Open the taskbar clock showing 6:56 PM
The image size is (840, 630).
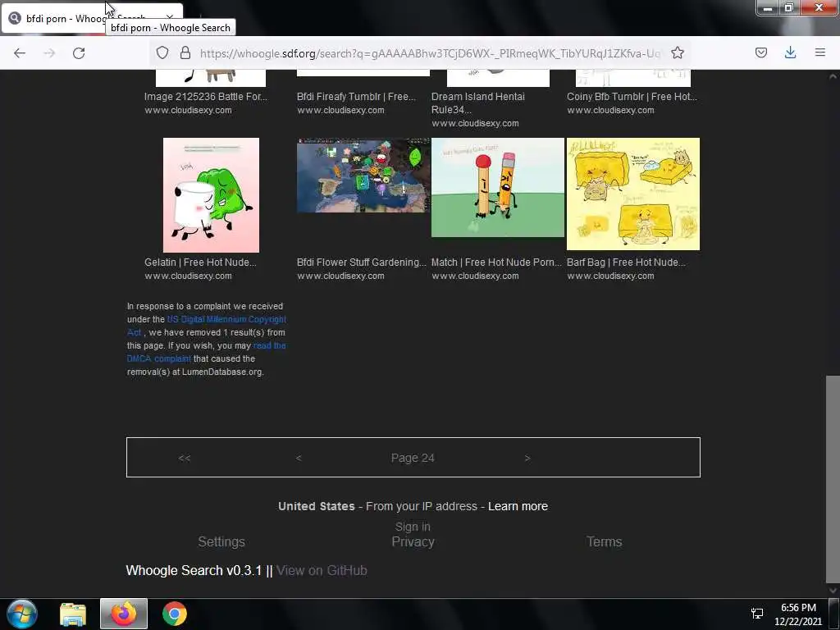click(798, 614)
